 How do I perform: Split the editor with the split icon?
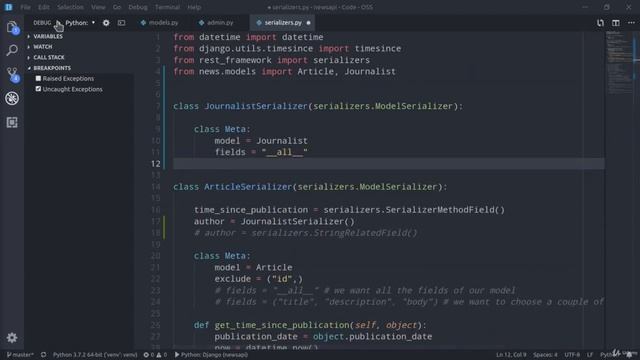tap(616, 23)
